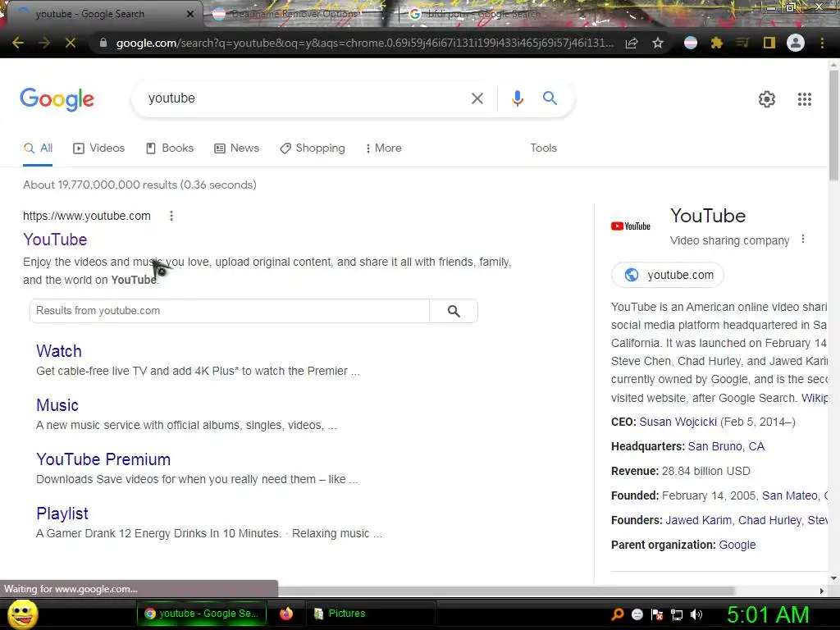Image resolution: width=840 pixels, height=630 pixels.
Task: Open San Bruno, CA headquarters link
Action: tap(726, 447)
